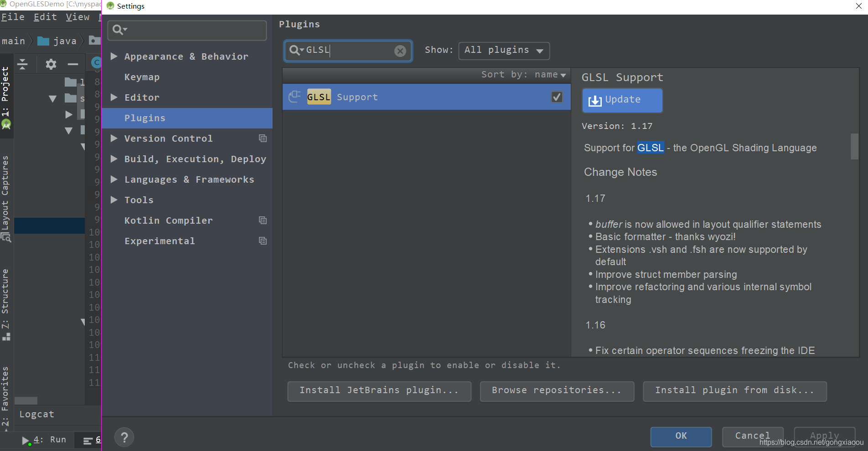The image size is (868, 451).
Task: Click project-level icon beside Version Control
Action: point(263,138)
